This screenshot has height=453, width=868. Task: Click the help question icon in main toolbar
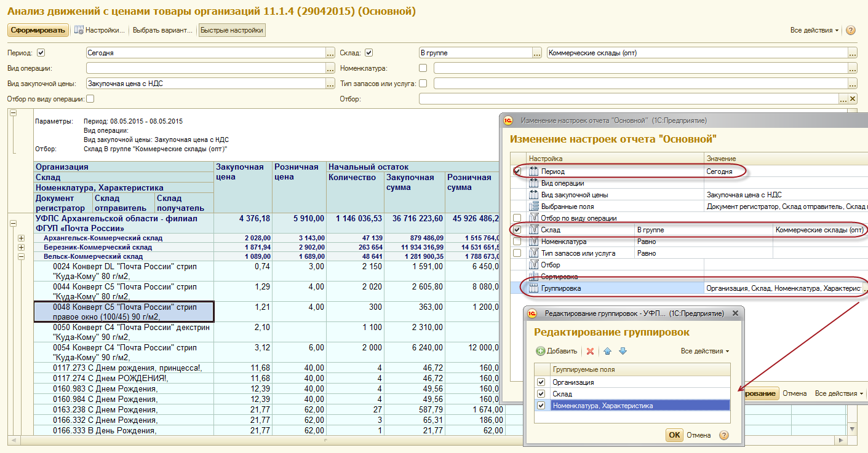851,30
